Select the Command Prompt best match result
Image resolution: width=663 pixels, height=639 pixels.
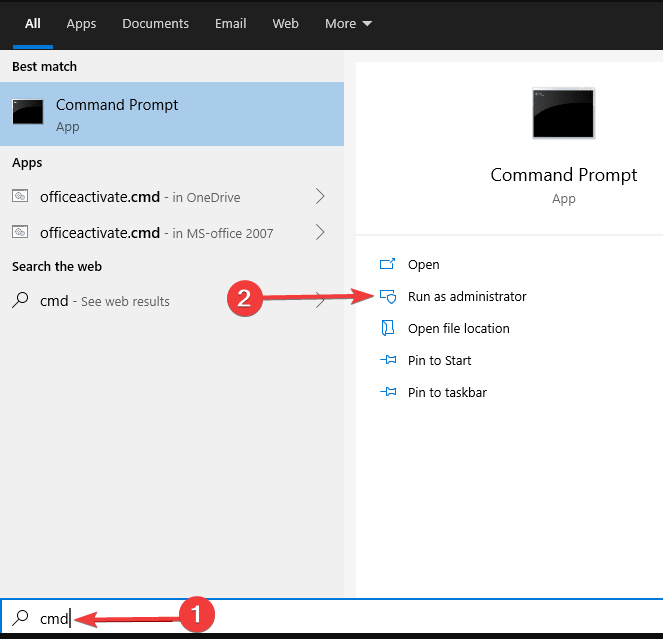(x=172, y=114)
